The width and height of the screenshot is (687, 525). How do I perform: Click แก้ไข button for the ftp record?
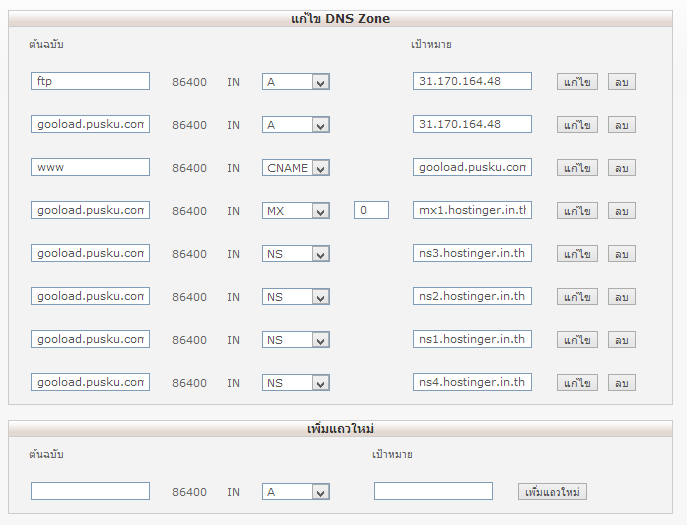(x=577, y=82)
